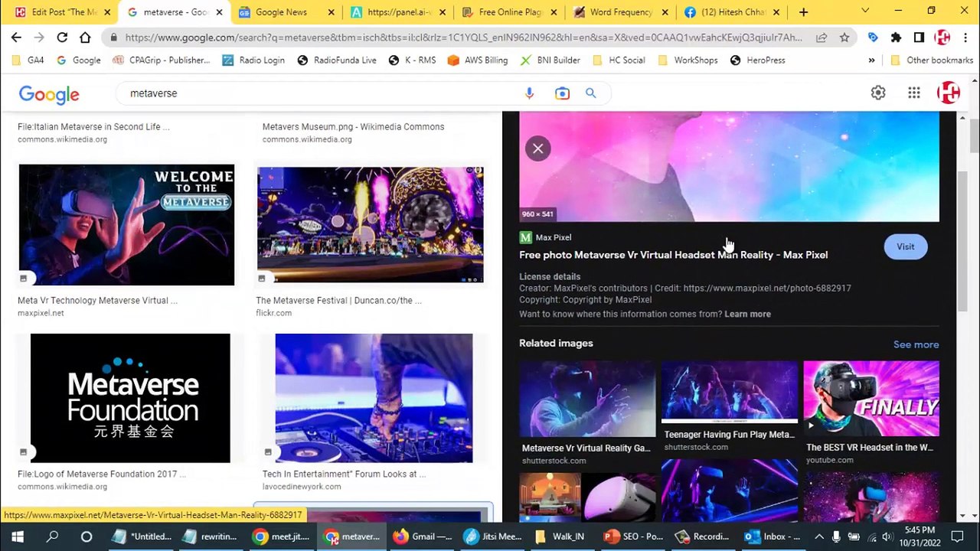980x551 pixels.
Task: Close the image preview panel
Action: [x=538, y=148]
